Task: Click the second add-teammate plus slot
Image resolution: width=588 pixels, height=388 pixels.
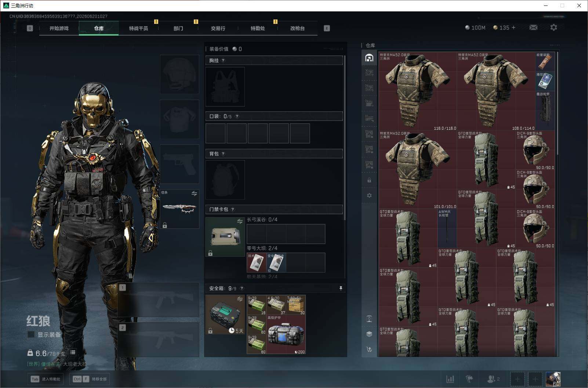Action: [x=535, y=379]
